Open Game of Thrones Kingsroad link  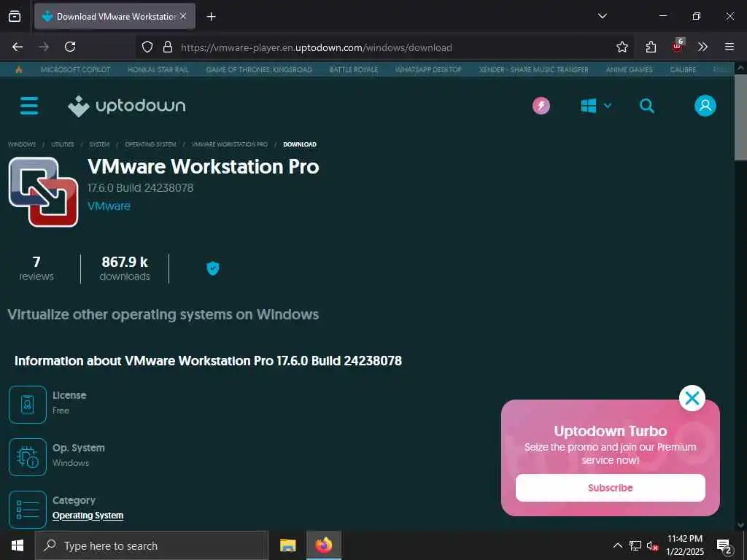(259, 69)
